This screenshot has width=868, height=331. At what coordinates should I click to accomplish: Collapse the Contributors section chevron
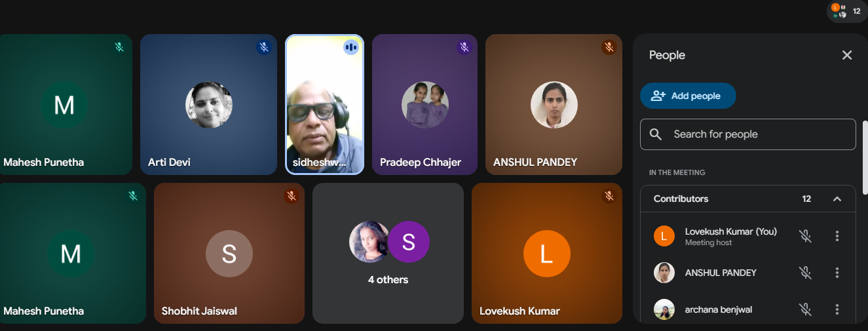[837, 199]
